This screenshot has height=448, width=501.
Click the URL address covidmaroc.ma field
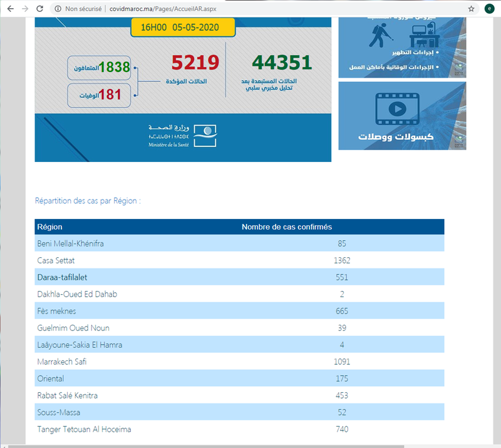[x=163, y=9]
